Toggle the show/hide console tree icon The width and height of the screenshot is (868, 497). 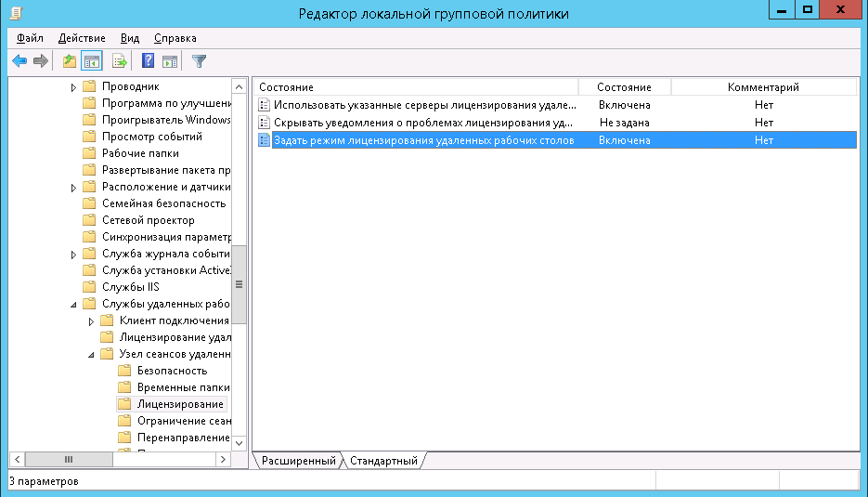click(91, 61)
